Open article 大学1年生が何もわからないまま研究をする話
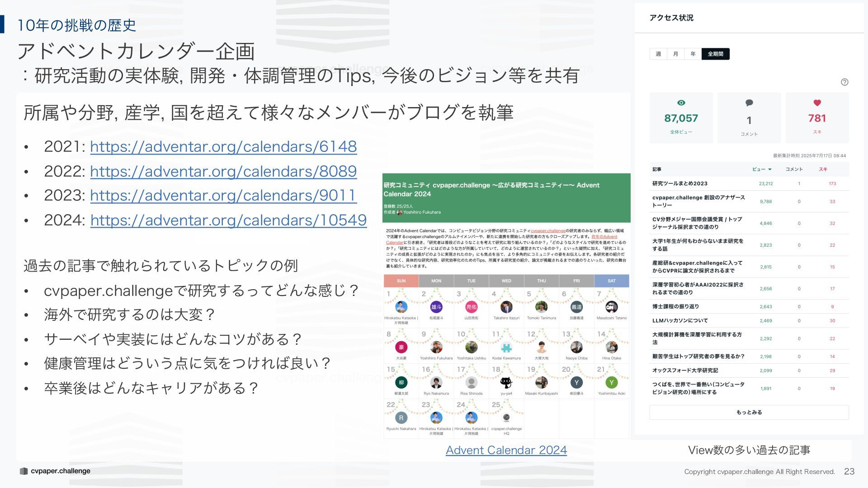868x488 pixels. [698, 245]
